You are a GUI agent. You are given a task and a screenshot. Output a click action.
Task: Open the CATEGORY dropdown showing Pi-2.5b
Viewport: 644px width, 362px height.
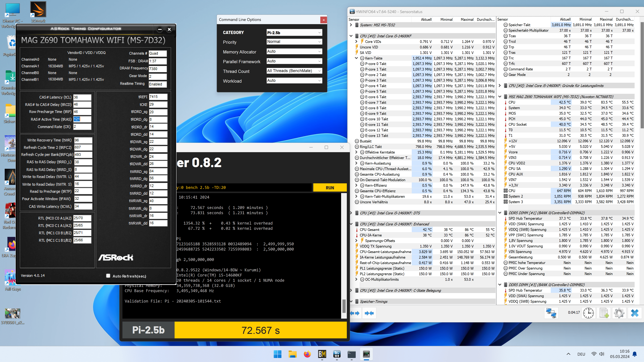[294, 33]
